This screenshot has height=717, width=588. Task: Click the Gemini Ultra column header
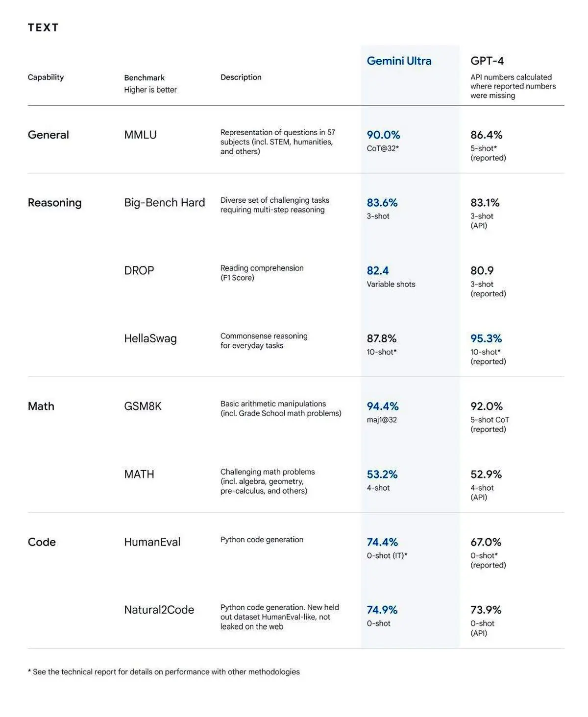pos(399,61)
